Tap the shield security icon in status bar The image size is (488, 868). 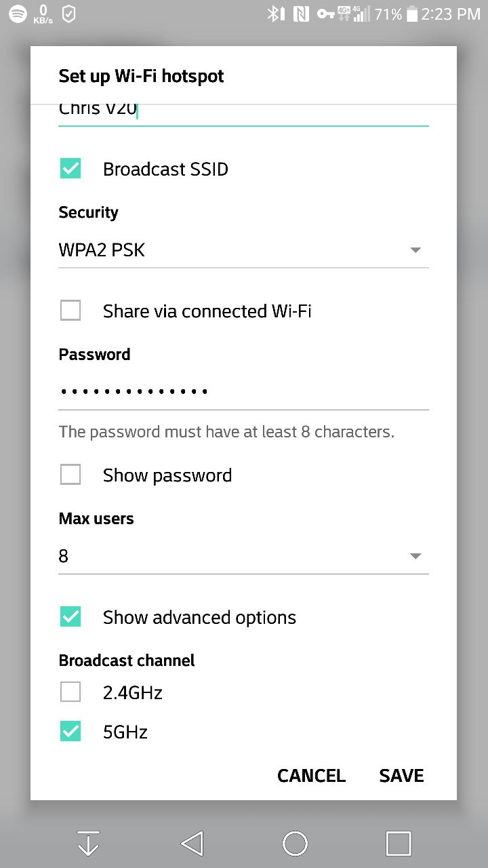(68, 14)
